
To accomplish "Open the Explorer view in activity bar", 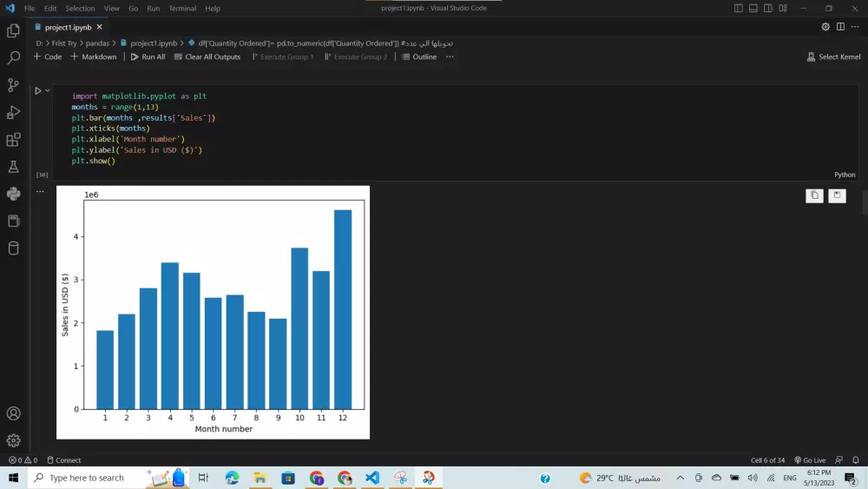I will pyautogui.click(x=13, y=30).
